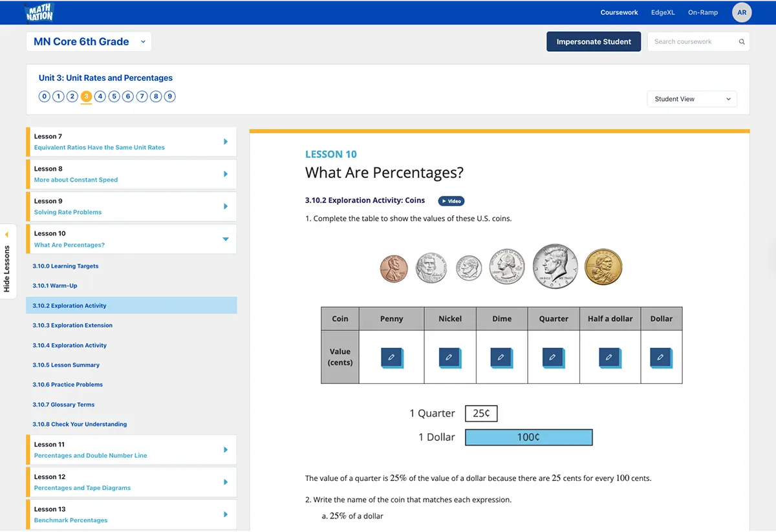Collapse the Lesson 10 What Are Percentages section
Viewport: 776px width, 532px height.
[x=225, y=239]
